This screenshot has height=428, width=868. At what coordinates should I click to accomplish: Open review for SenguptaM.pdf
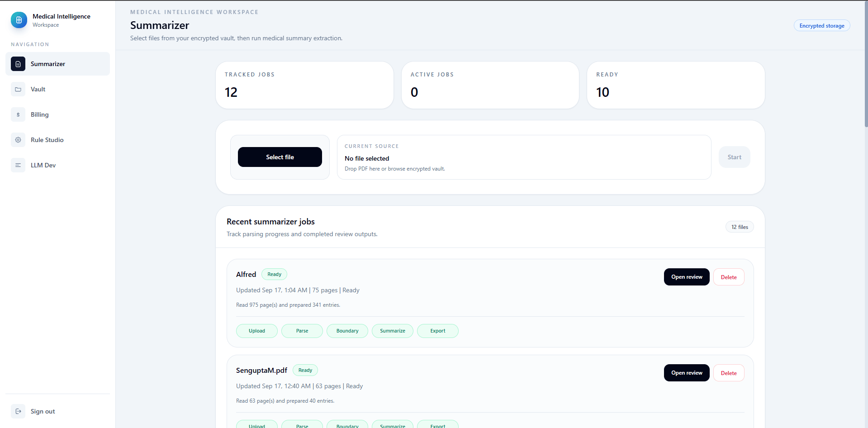pos(687,373)
